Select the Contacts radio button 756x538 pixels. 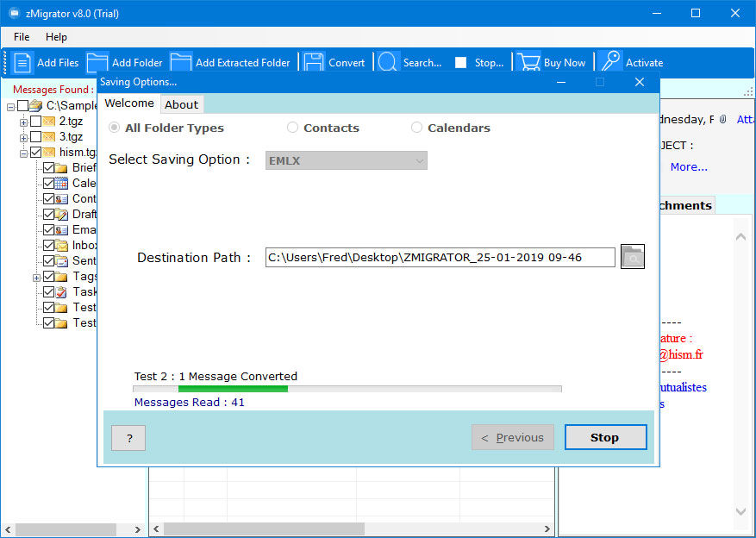[292, 128]
